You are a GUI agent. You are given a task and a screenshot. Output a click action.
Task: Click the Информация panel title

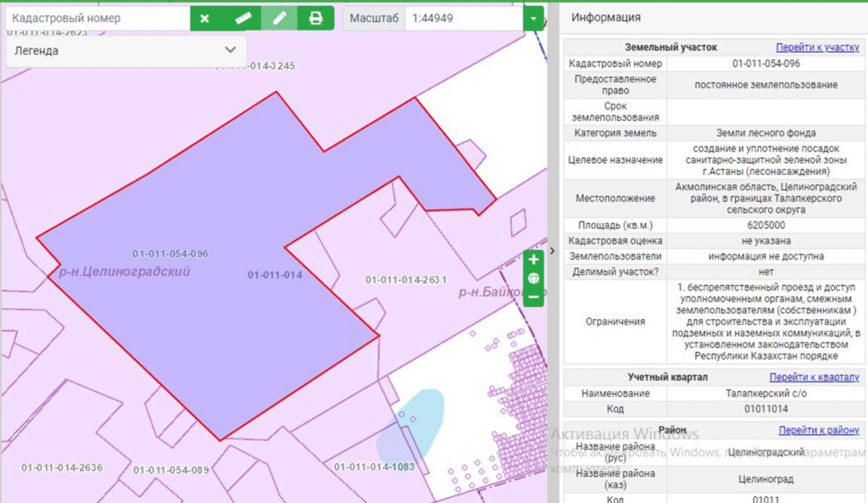(x=605, y=17)
